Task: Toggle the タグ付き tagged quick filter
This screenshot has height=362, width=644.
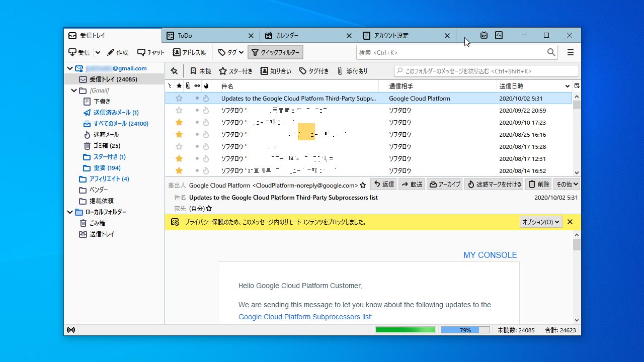Action: (x=314, y=71)
